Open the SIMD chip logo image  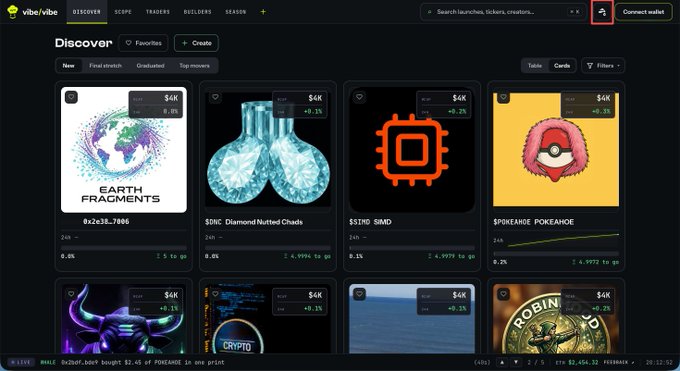[412, 150]
